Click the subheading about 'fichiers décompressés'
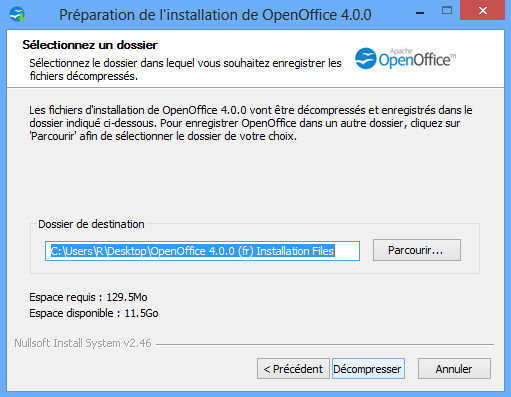The height and width of the screenshot is (397, 511). coord(185,70)
